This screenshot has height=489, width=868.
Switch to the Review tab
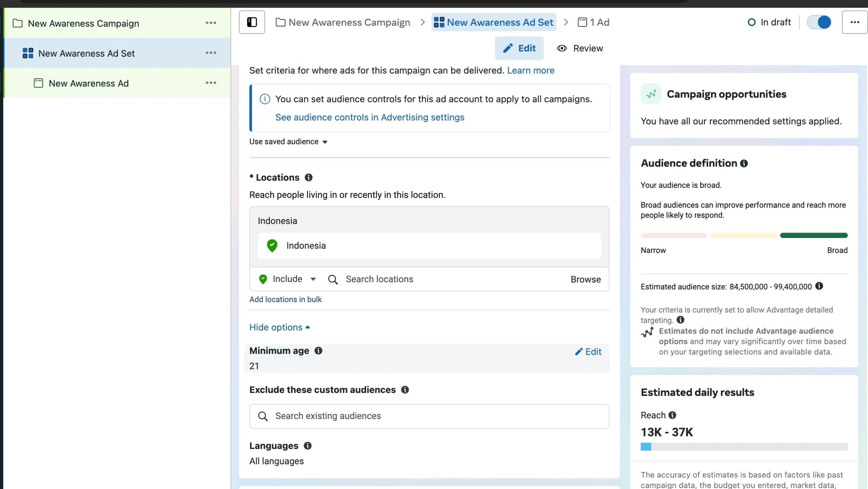click(580, 48)
